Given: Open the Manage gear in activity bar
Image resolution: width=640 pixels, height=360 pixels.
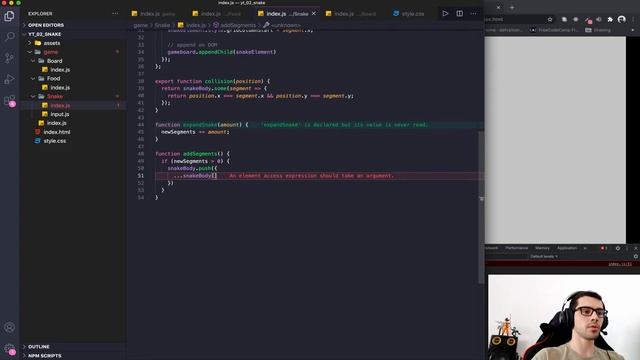Looking at the screenshot, I should click(9, 349).
